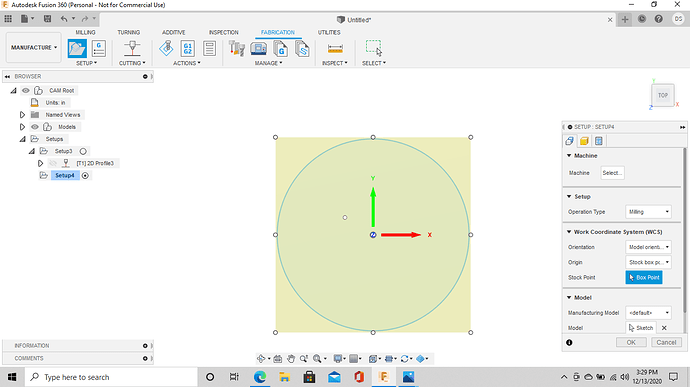Toggle visibility eye of Models node
This screenshot has width=690, height=387.
coord(35,127)
